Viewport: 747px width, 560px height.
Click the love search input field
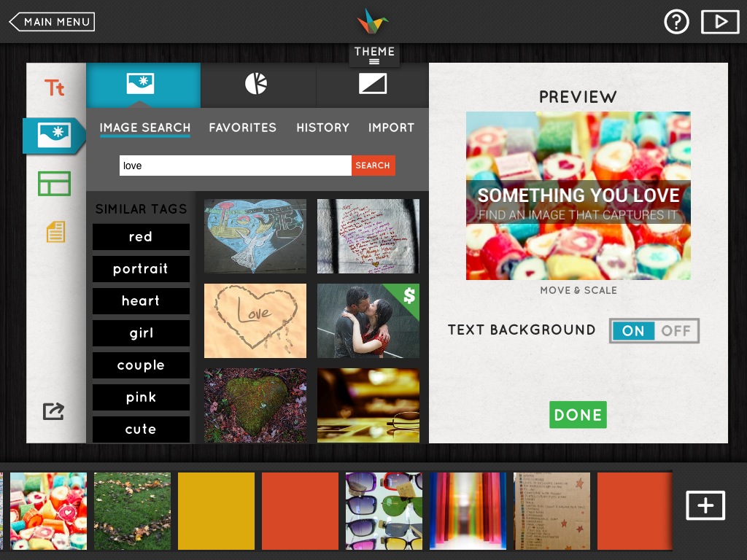point(236,166)
